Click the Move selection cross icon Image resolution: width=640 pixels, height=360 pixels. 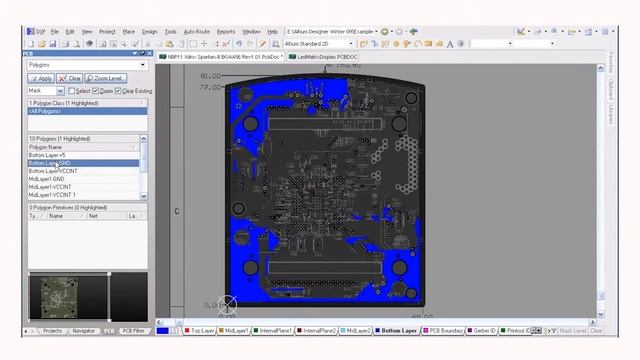(204, 44)
